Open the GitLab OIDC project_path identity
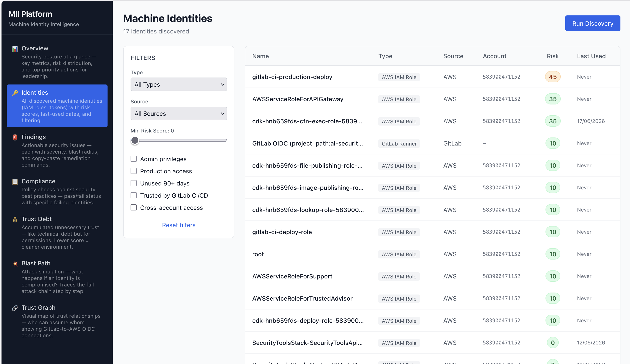This screenshot has width=630, height=364. point(432,143)
